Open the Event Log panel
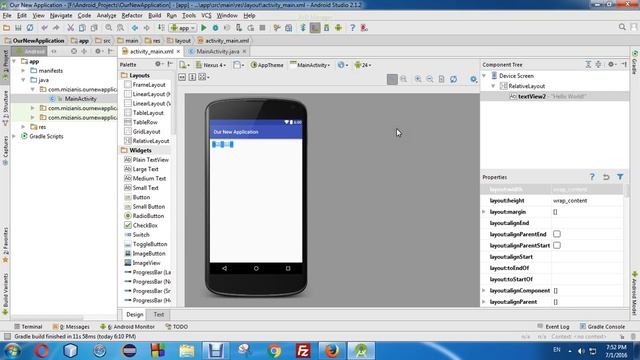 (x=553, y=327)
